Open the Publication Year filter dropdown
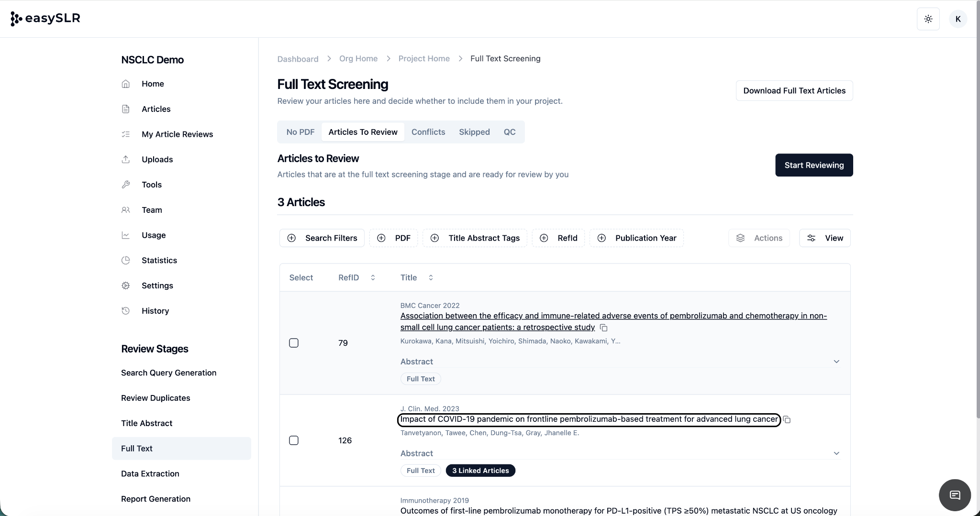The height and width of the screenshot is (516, 980). [636, 238]
